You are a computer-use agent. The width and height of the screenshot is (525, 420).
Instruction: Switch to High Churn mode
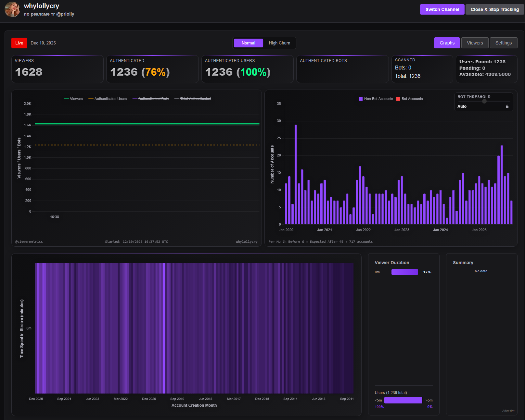click(279, 43)
